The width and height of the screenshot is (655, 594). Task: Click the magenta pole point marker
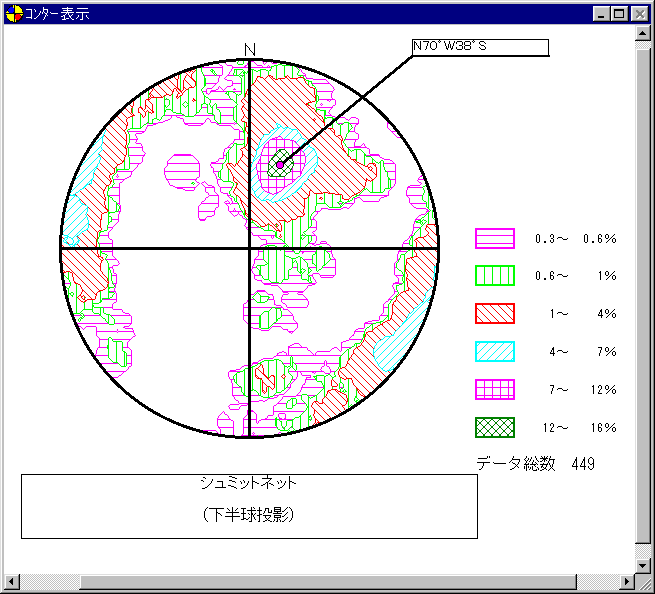pos(280,165)
